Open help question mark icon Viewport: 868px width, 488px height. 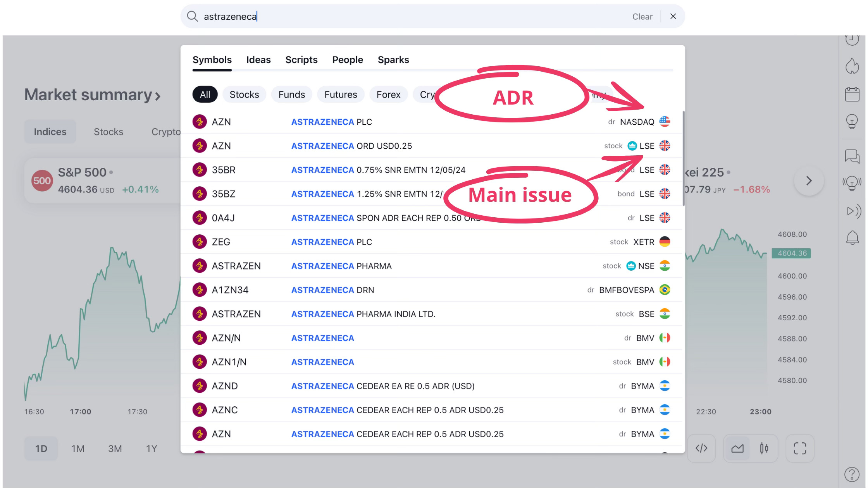pyautogui.click(x=852, y=474)
